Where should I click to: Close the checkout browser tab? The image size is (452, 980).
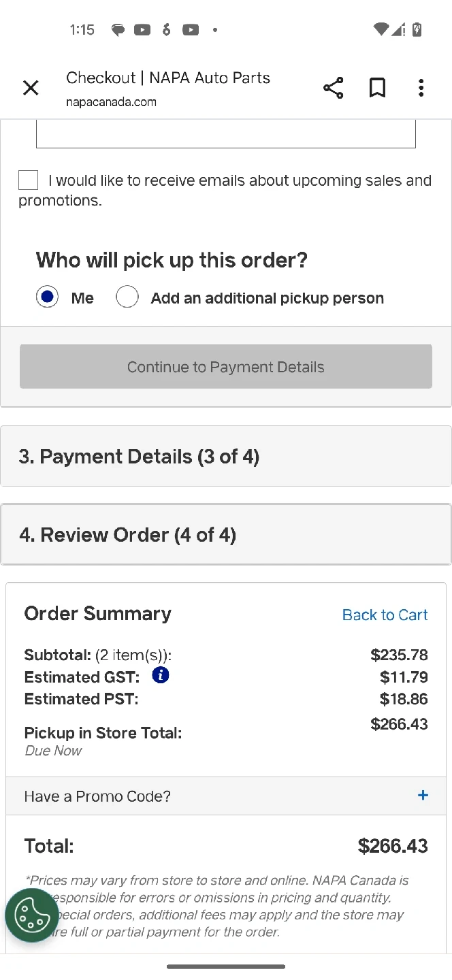[31, 88]
